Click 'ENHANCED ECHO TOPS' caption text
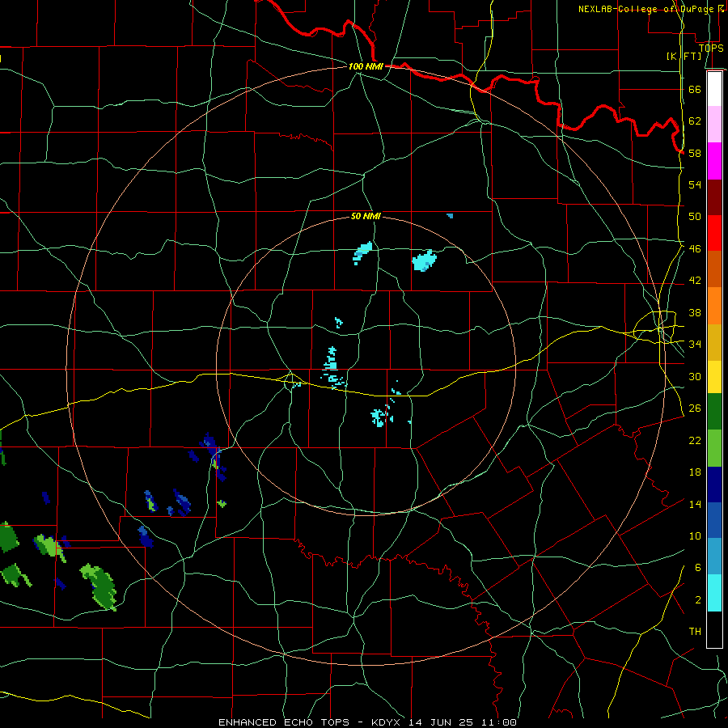 pos(284,722)
